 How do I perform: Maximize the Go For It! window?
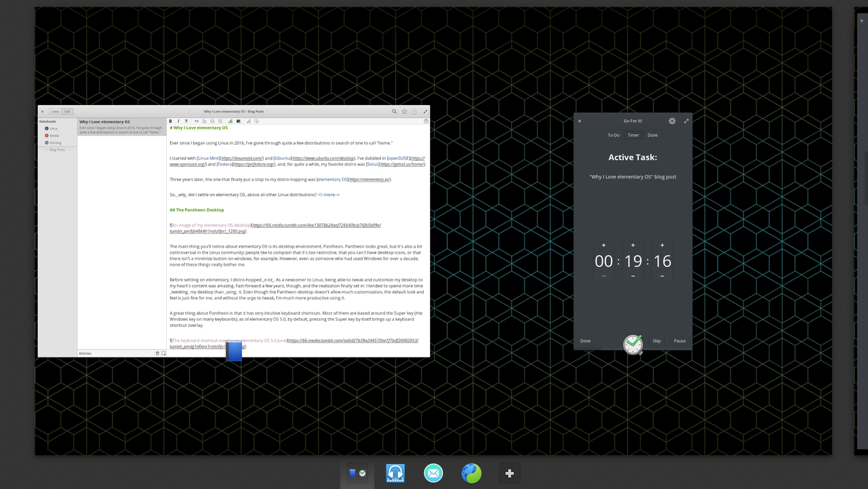[686, 121]
